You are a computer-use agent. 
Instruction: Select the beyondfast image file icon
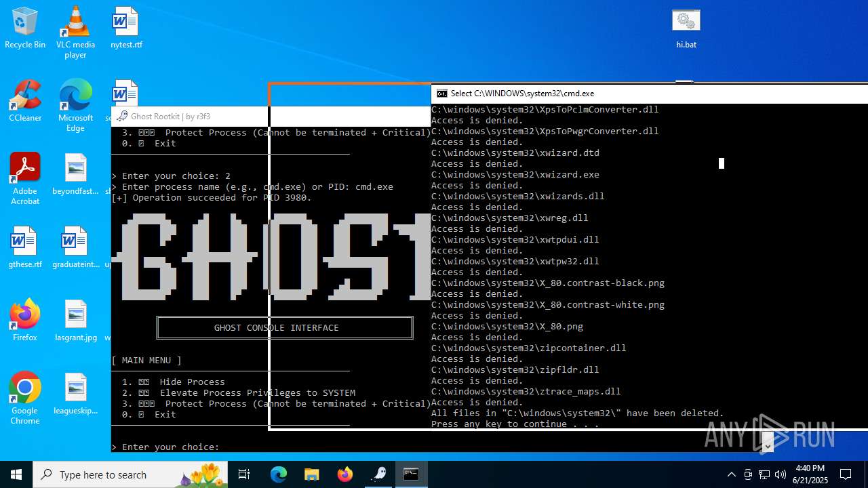tap(75, 174)
